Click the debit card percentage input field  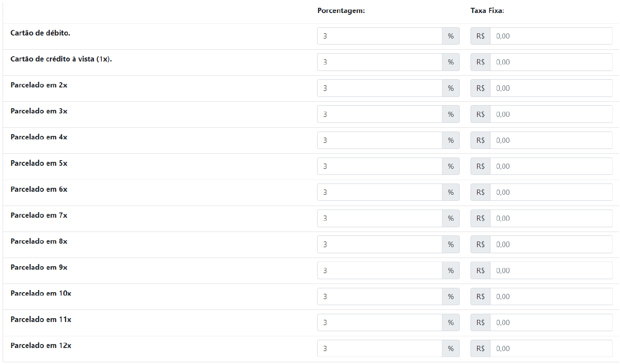point(380,36)
